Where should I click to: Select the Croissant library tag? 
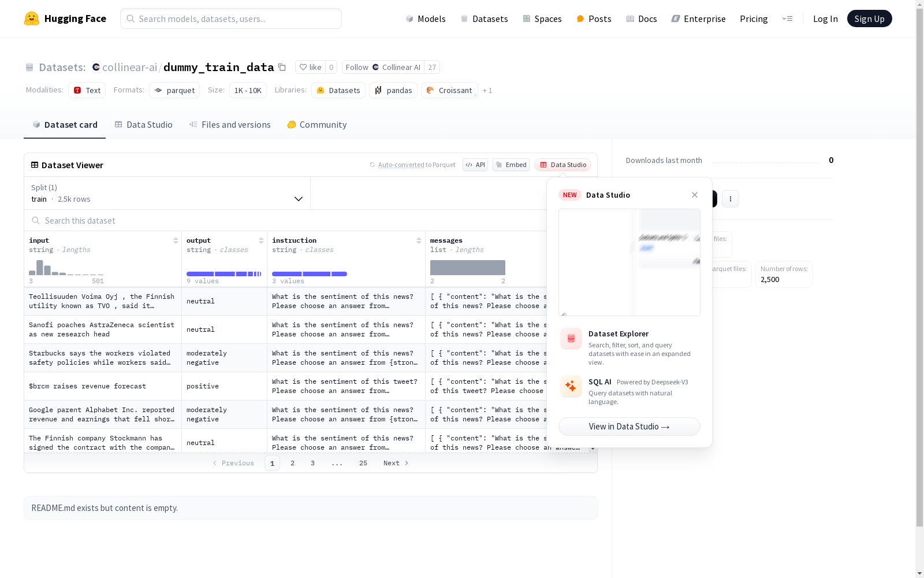pos(449,90)
